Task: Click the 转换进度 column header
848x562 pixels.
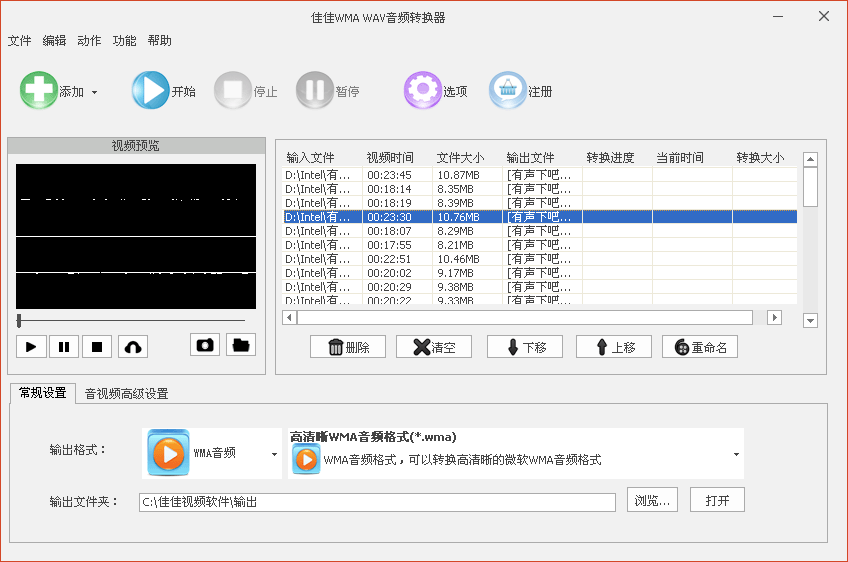Action: (610, 158)
